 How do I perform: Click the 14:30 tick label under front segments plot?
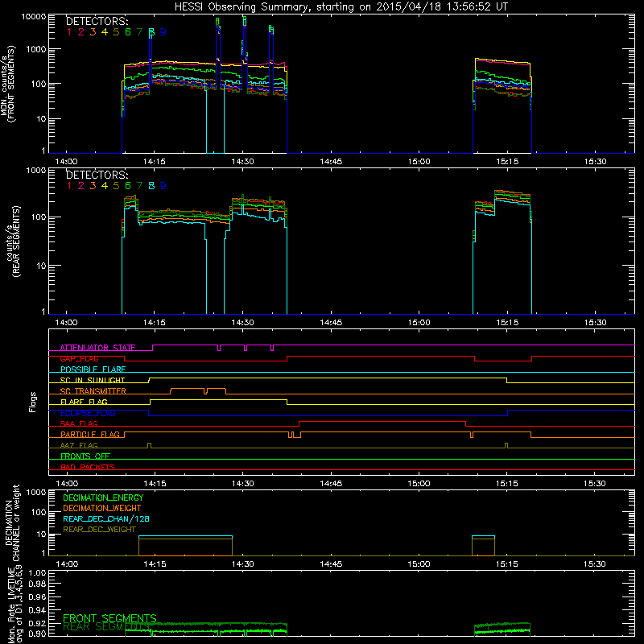click(243, 162)
